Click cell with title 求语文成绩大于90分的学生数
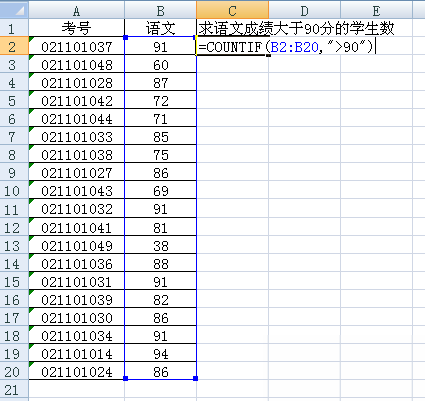The image size is (425, 401). coord(296,28)
